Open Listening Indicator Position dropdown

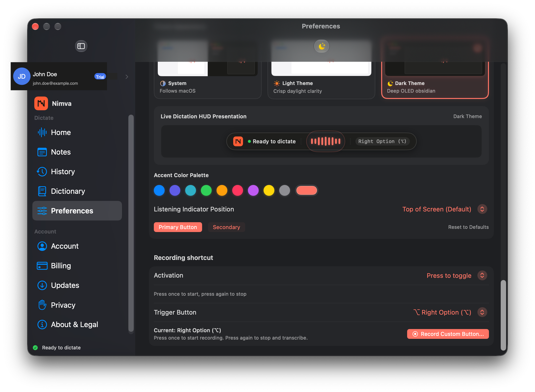(482, 209)
